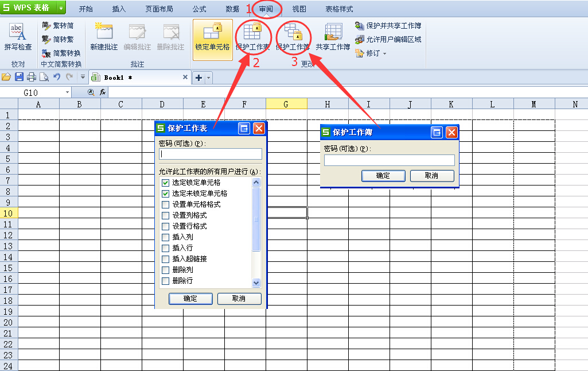Click the formula bar magnifier icon
588x371 pixels.
click(91, 92)
